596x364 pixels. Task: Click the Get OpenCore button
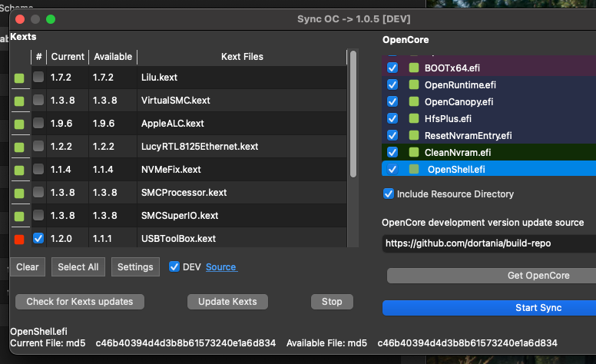(492, 276)
